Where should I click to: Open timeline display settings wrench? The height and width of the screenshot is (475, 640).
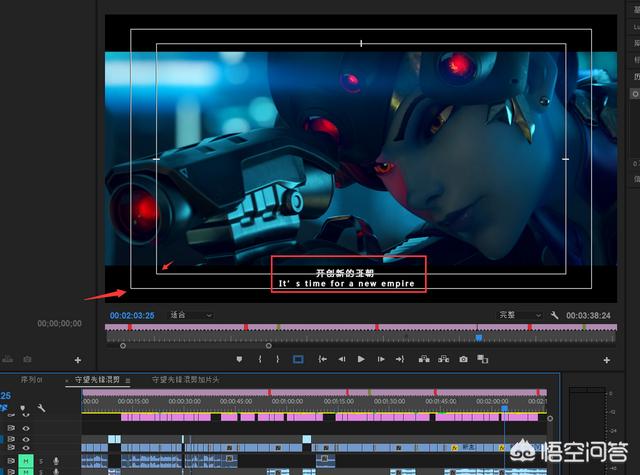click(41, 408)
